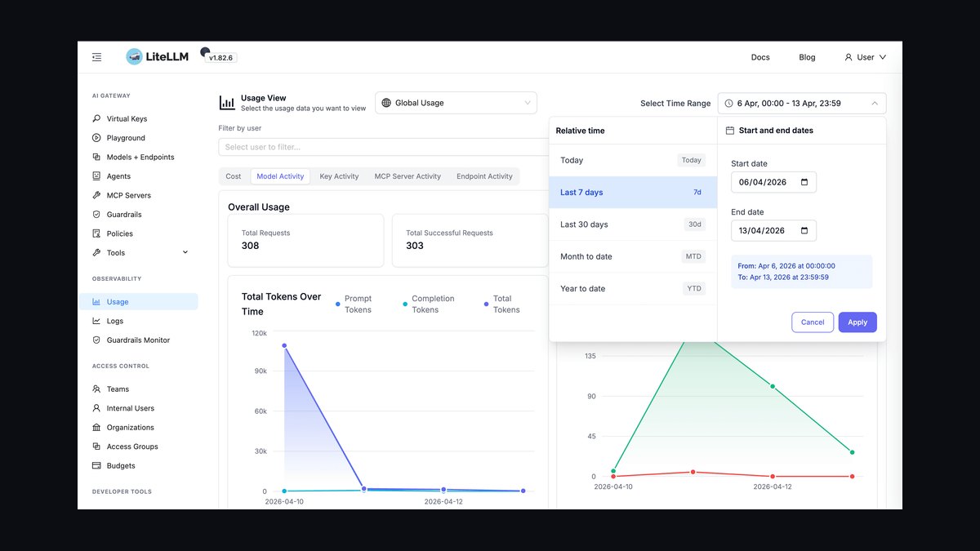
Task: Click the MCP Servers wrench icon
Action: pyautogui.click(x=96, y=196)
